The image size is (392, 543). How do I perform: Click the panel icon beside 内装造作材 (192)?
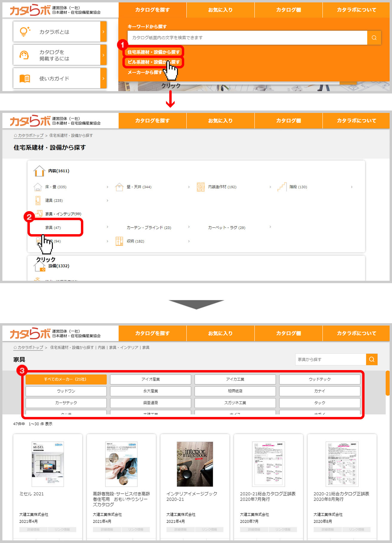point(200,187)
